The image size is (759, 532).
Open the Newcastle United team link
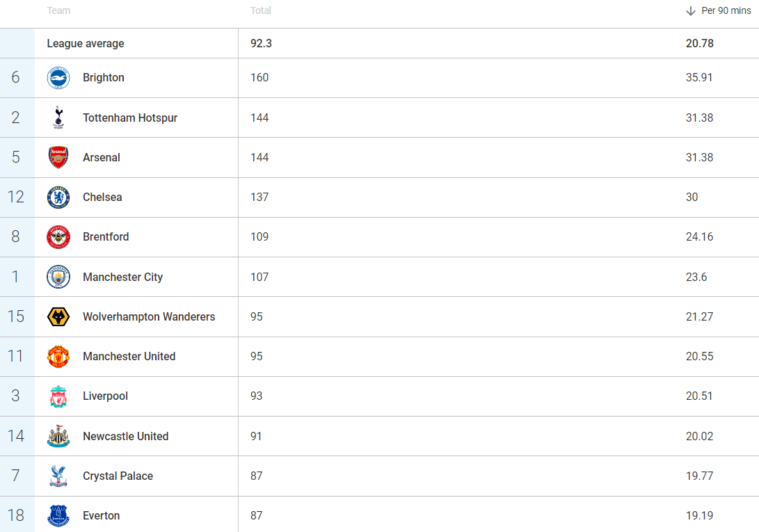(125, 437)
